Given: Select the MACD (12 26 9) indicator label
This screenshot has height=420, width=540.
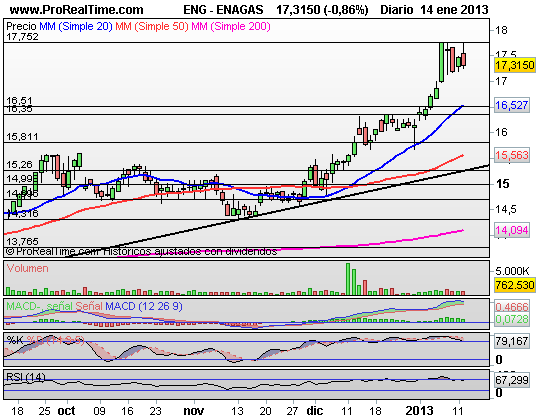Looking at the screenshot, I should (144, 306).
